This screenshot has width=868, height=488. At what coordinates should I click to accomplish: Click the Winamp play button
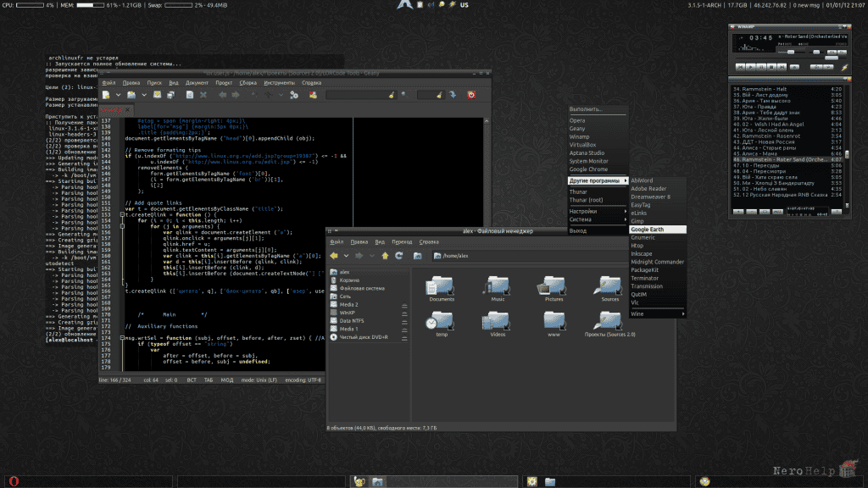coord(751,67)
